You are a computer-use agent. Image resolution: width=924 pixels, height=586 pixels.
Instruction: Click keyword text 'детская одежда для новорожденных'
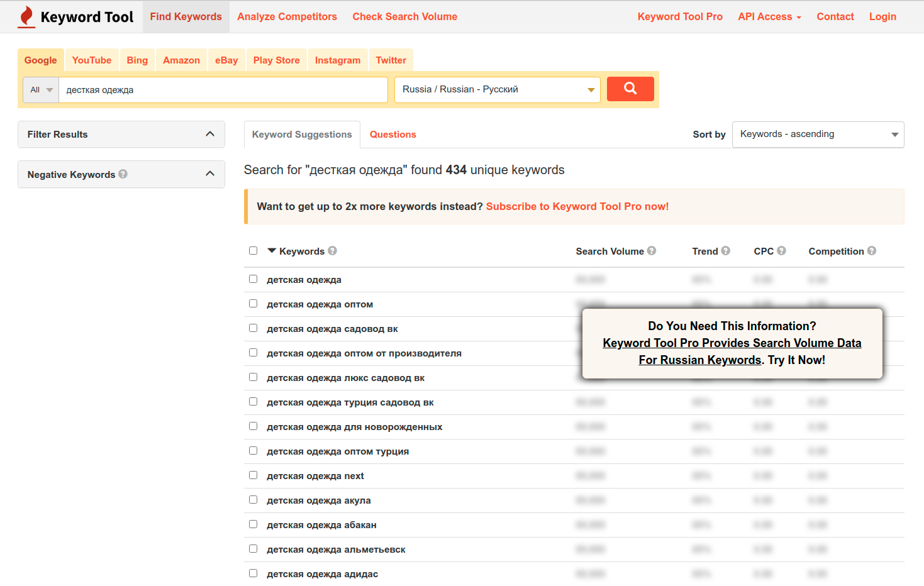(x=355, y=427)
